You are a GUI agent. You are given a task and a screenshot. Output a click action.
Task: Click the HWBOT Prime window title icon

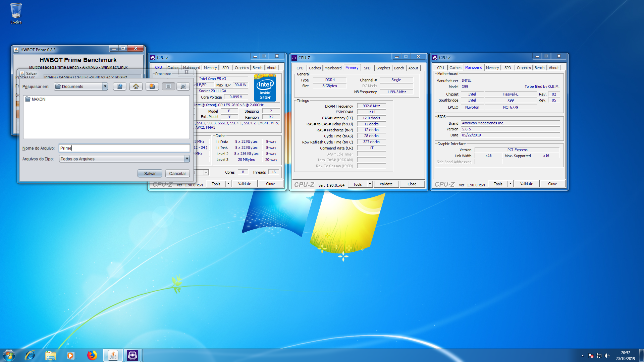16,50
